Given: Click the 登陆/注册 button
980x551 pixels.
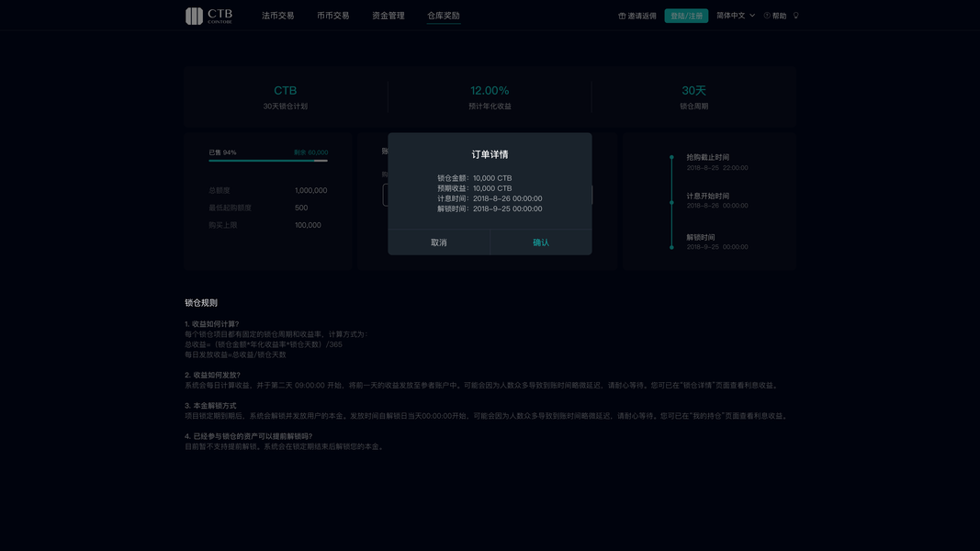Looking at the screenshot, I should [686, 16].
